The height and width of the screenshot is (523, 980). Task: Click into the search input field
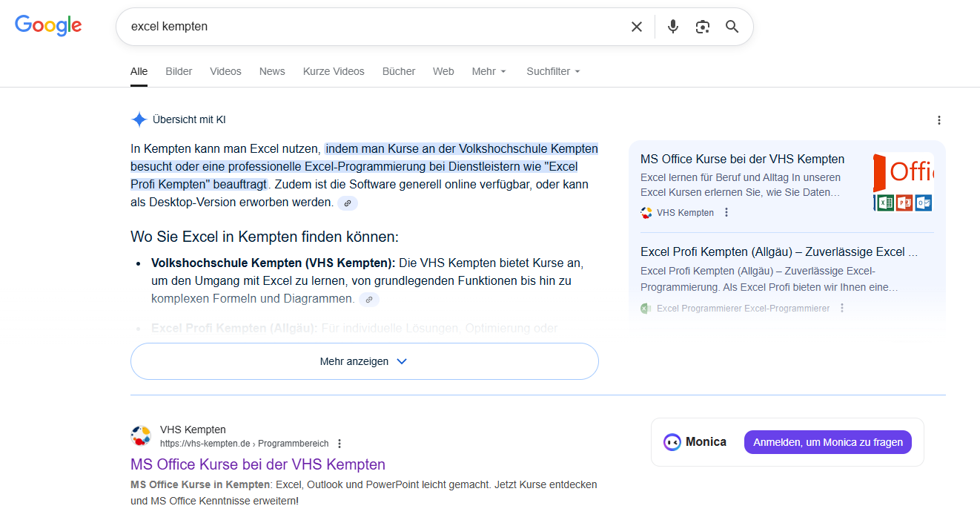point(371,27)
